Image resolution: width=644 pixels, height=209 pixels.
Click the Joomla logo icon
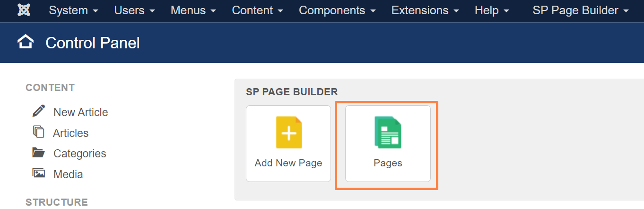(24, 10)
